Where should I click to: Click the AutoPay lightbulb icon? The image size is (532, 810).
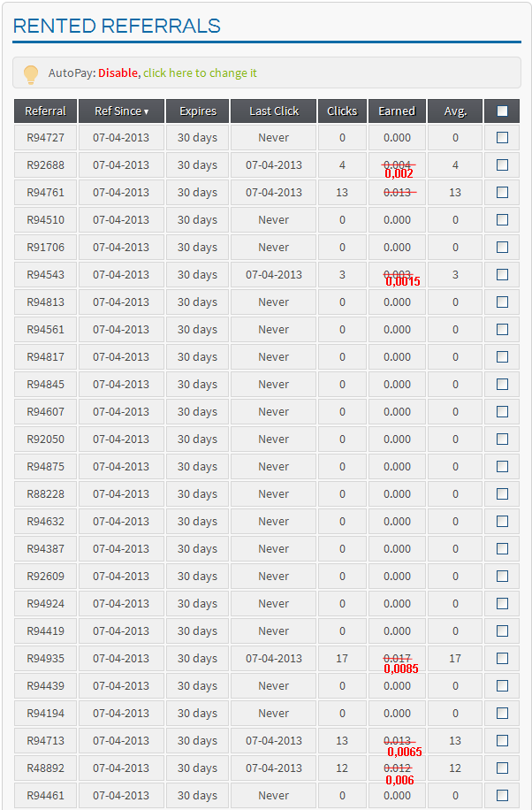[x=31, y=74]
